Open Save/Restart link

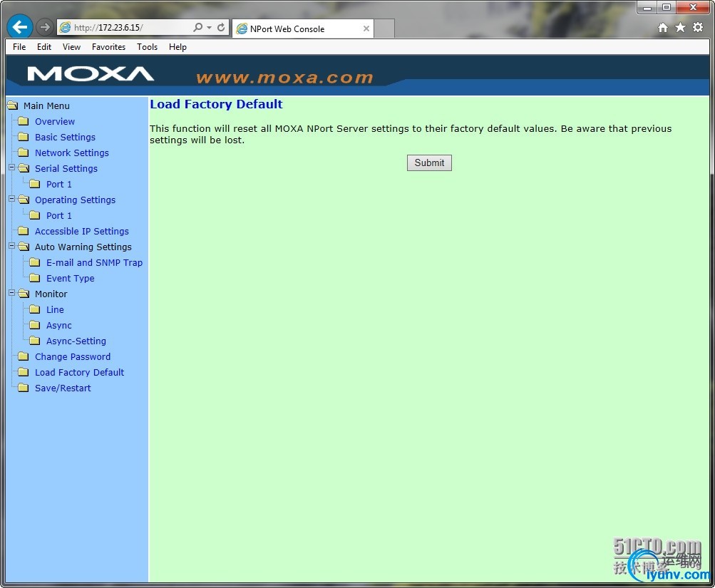click(x=63, y=388)
